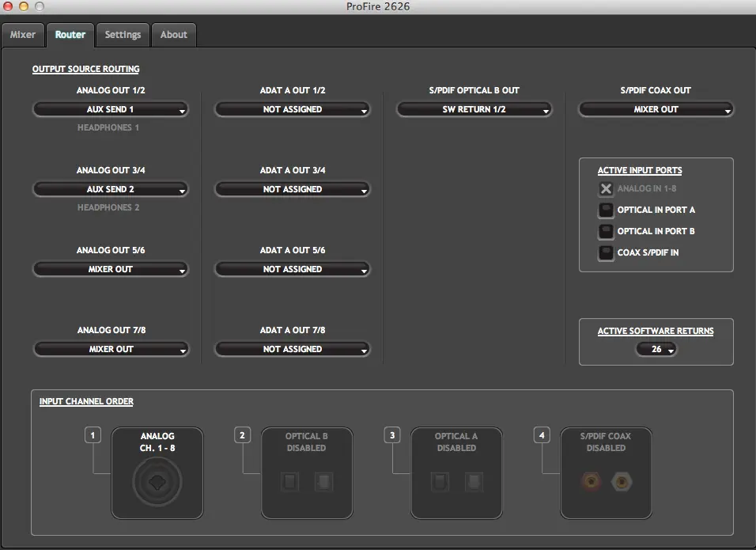
Task: Open ADAT A Out 3/4 dropdown
Action: point(292,190)
